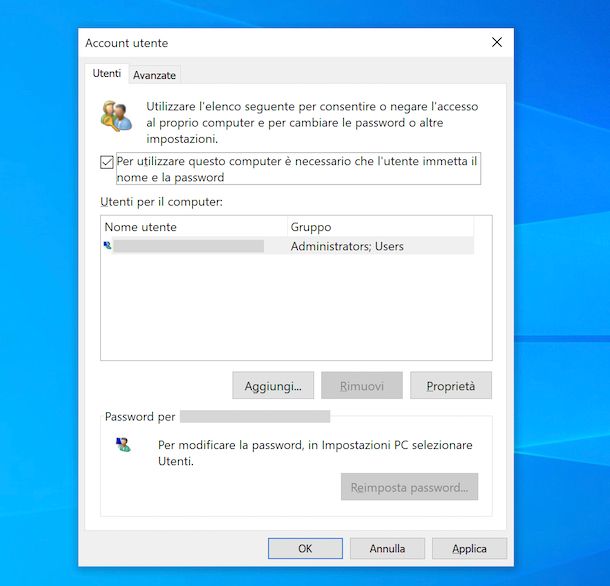Viewport: 610px width, 586px height.
Task: Click the 'Utenti per il computer:' label
Action: pos(161,202)
